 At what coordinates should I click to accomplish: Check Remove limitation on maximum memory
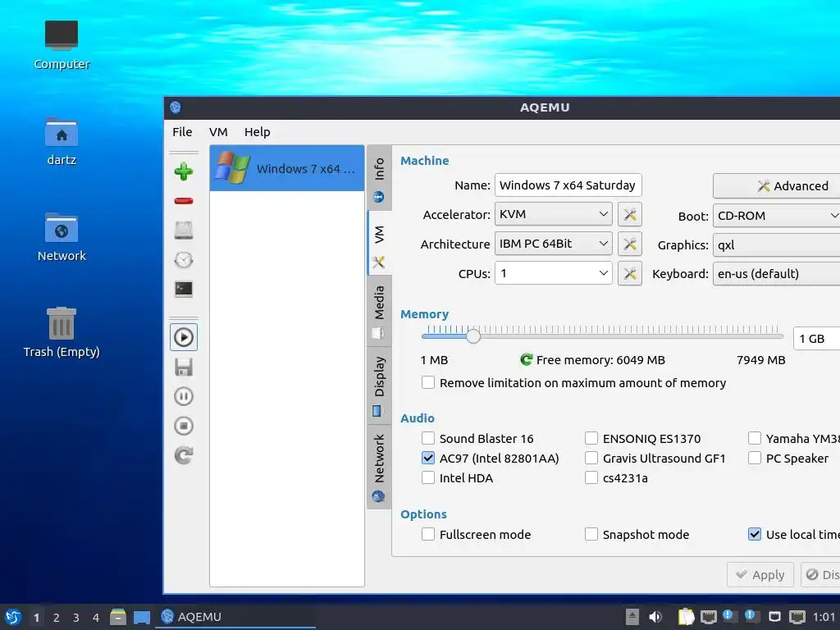(x=428, y=382)
